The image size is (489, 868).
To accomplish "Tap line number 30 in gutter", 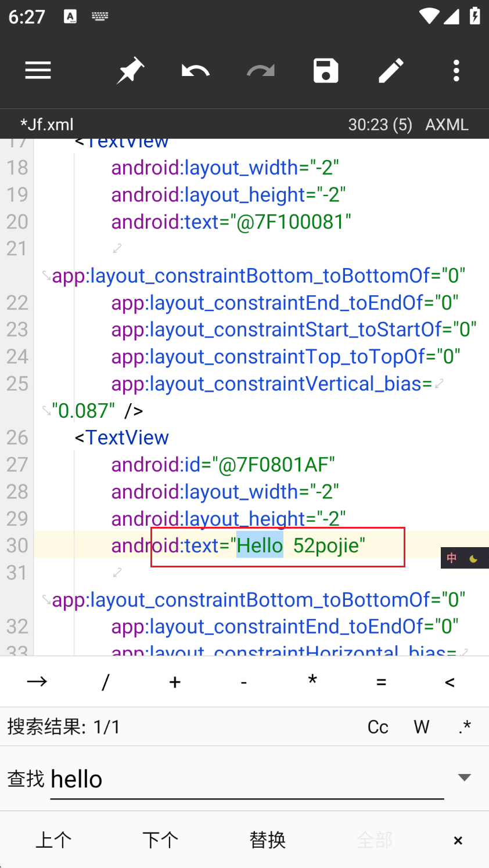I will click(17, 545).
